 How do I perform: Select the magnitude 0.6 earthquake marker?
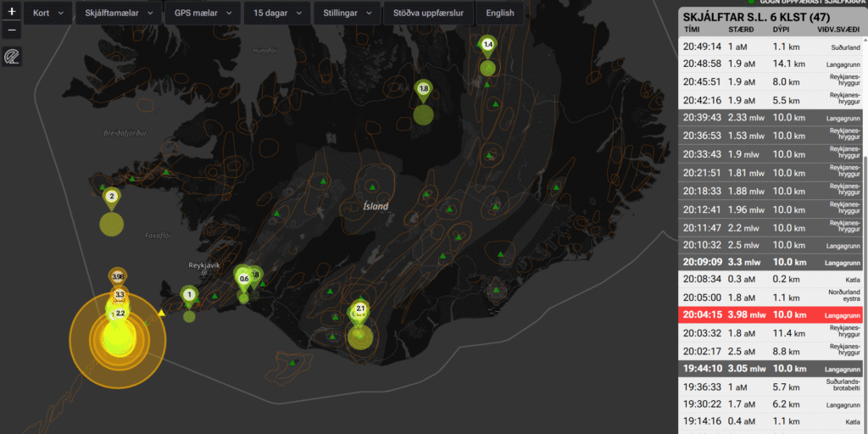[x=244, y=278]
